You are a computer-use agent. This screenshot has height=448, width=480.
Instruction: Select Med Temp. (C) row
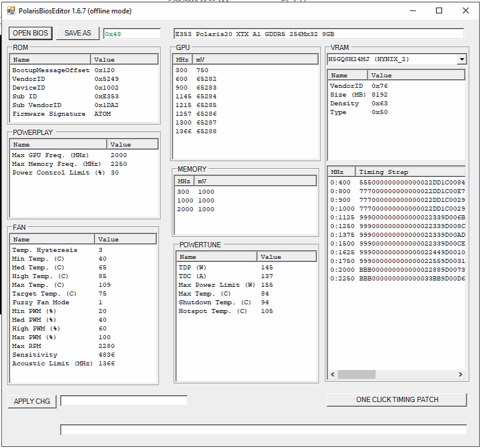(59, 268)
